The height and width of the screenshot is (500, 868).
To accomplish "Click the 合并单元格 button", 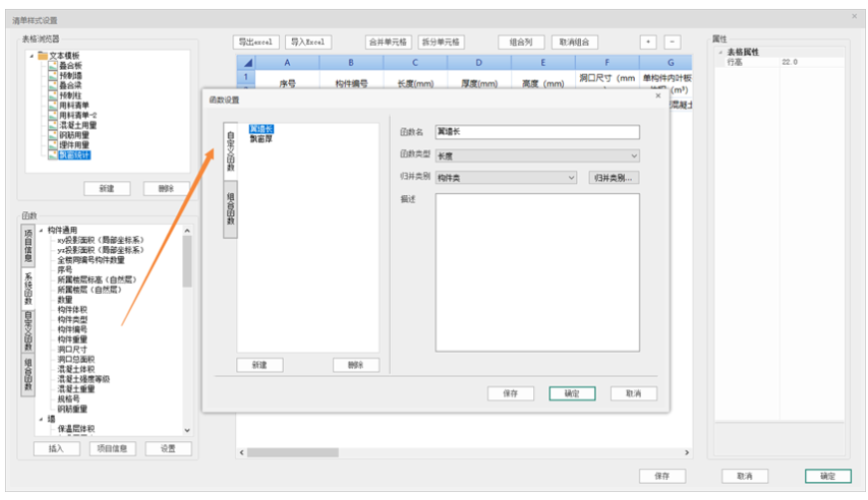I will pos(388,42).
